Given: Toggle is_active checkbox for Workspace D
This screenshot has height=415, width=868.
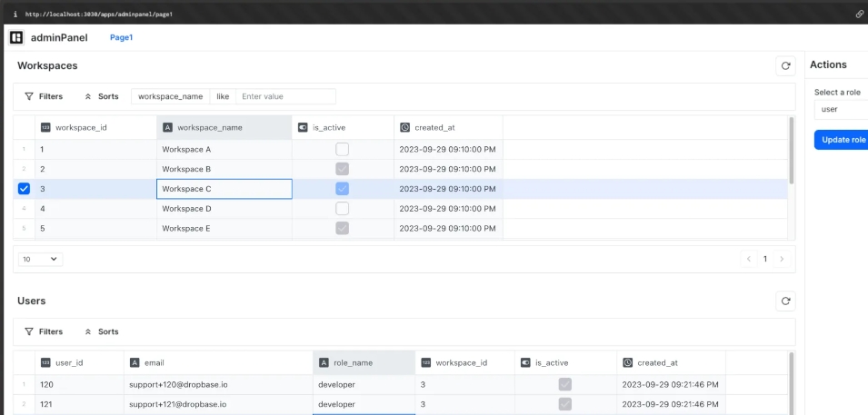Looking at the screenshot, I should tap(342, 209).
